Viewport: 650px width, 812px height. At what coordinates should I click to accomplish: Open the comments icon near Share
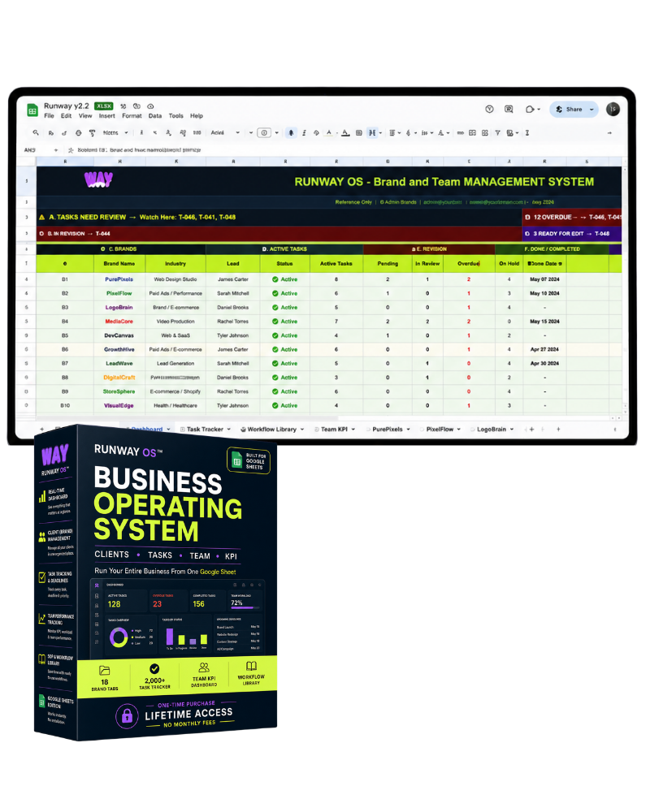coord(509,110)
